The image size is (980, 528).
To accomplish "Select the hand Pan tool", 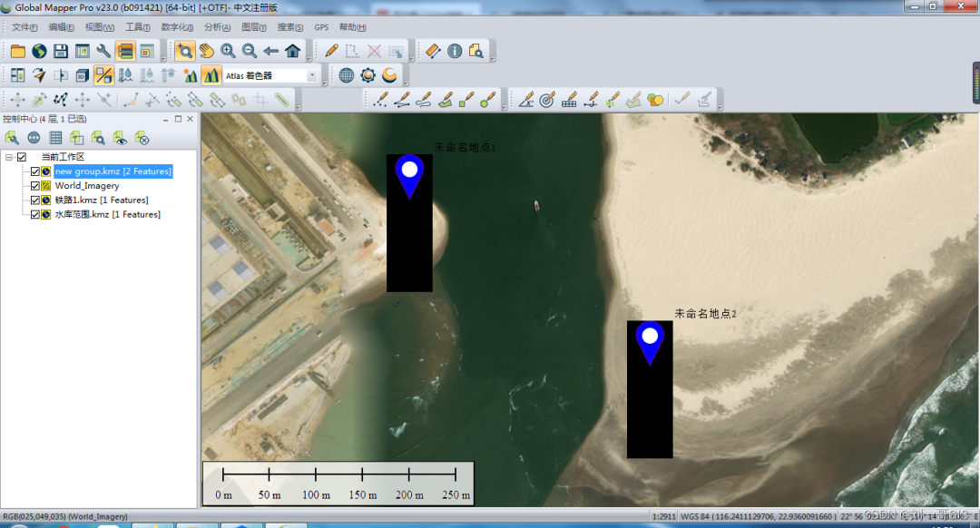I will click(x=206, y=51).
